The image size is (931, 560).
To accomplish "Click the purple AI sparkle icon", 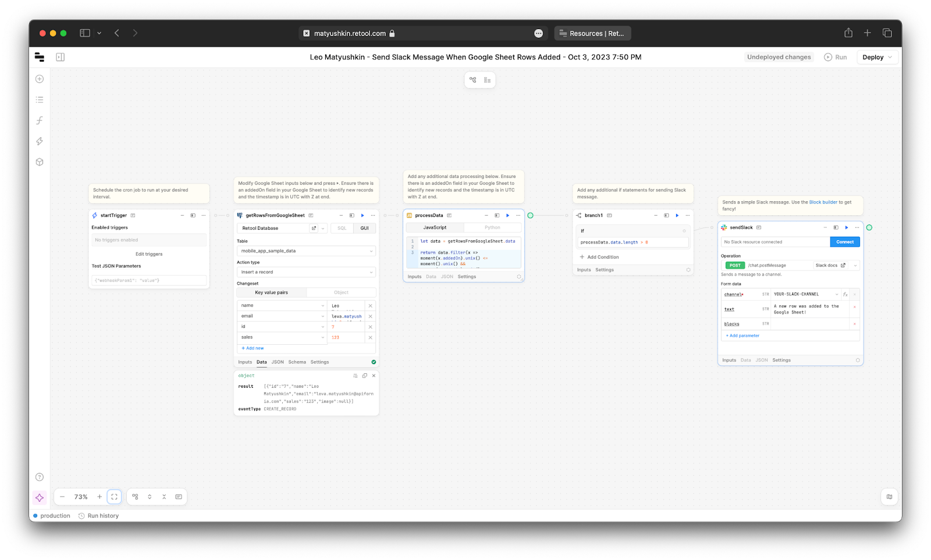I will pyautogui.click(x=40, y=498).
